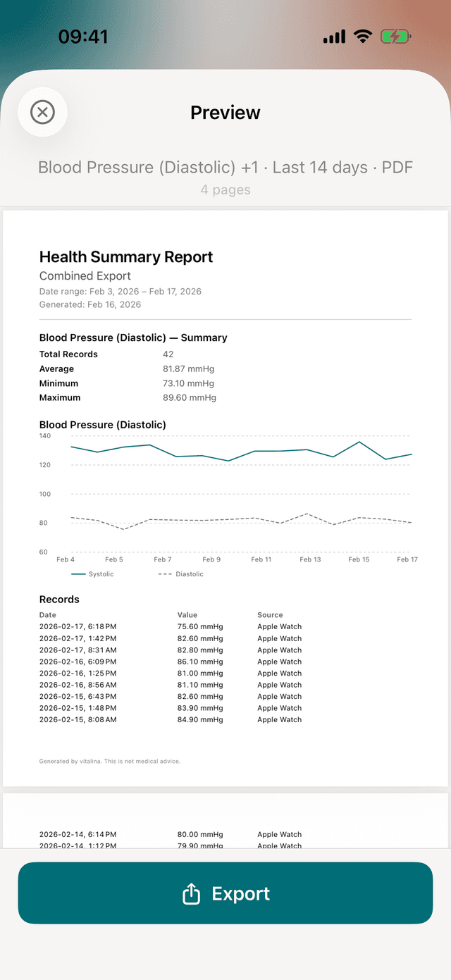Tap the clock showing 09:41
This screenshot has width=451, height=980.
click(83, 36)
